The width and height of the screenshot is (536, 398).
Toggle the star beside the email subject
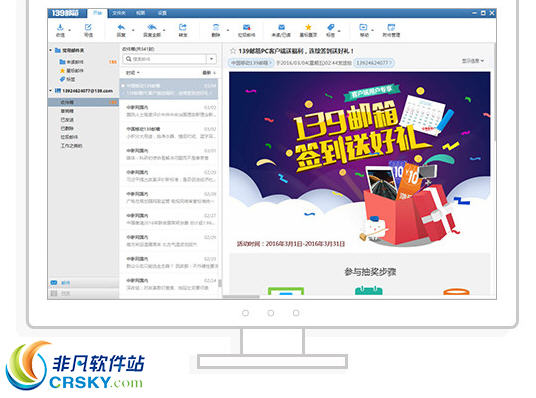tap(233, 51)
